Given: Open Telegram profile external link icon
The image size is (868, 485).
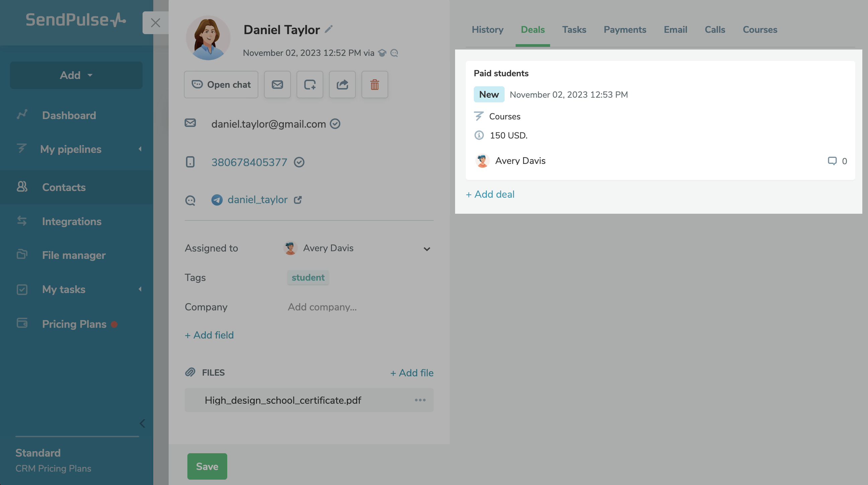Looking at the screenshot, I should pyautogui.click(x=297, y=200).
